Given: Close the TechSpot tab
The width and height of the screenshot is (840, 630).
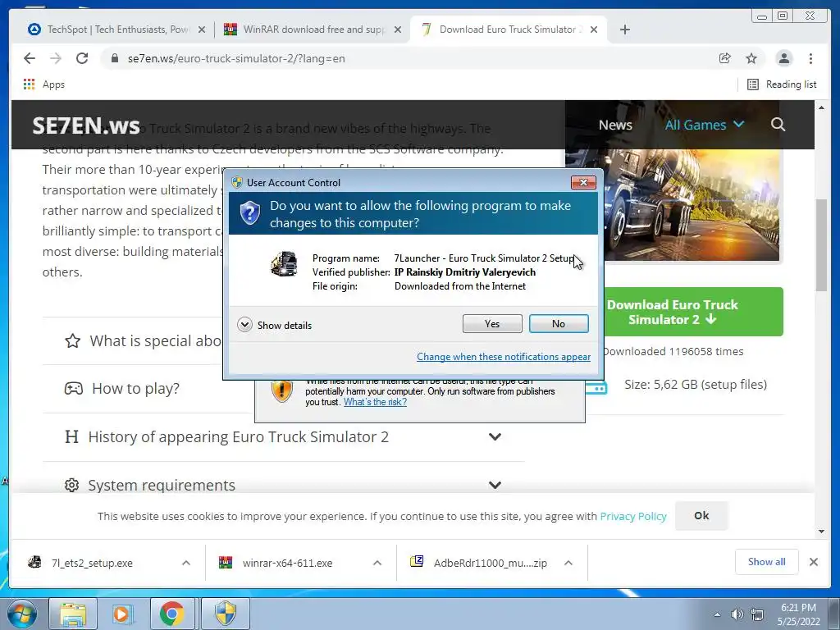Looking at the screenshot, I should pyautogui.click(x=202, y=30).
